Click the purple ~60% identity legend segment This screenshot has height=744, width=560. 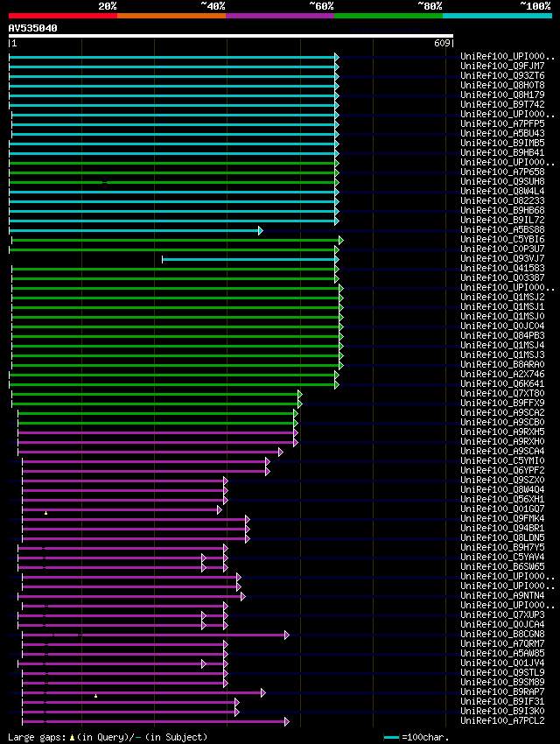[280, 16]
